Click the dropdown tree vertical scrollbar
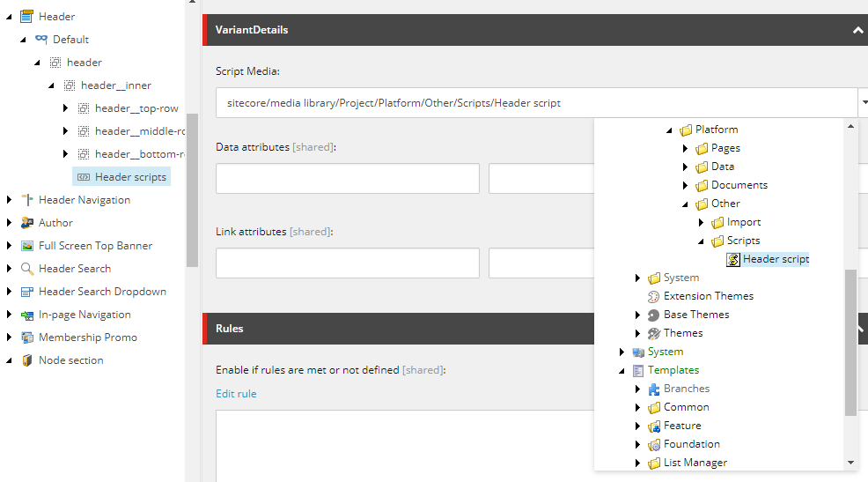868x482 pixels. (x=850, y=342)
